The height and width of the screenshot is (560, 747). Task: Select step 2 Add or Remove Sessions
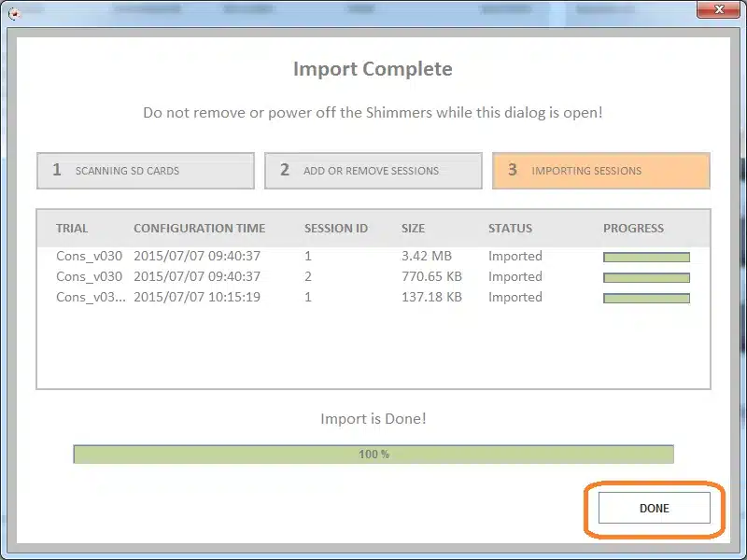point(373,171)
